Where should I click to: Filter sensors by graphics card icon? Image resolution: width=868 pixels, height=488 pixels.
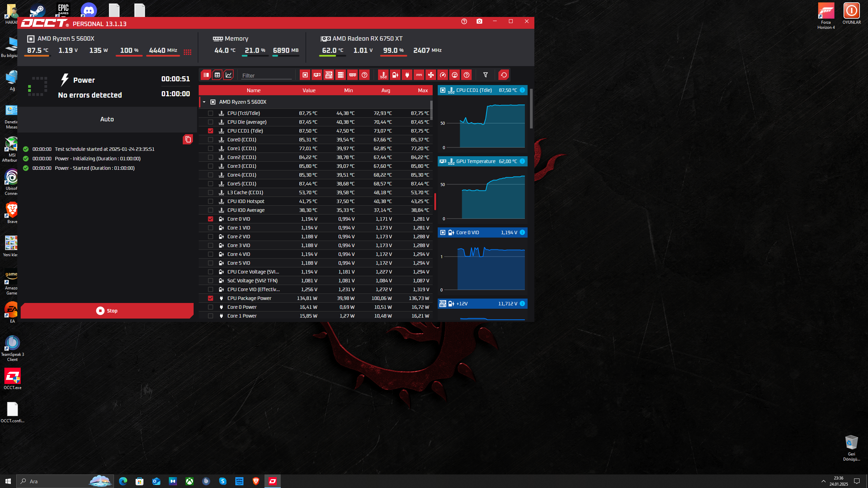tap(317, 75)
